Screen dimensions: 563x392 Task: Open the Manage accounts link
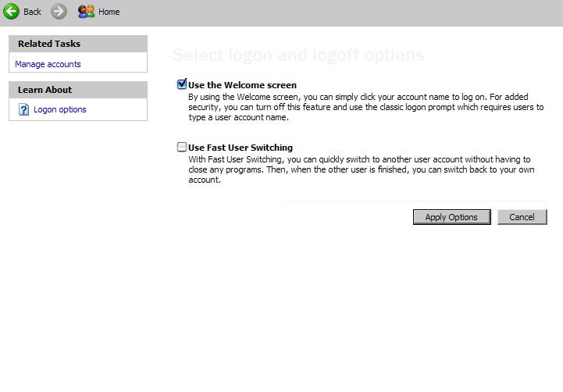[x=48, y=64]
